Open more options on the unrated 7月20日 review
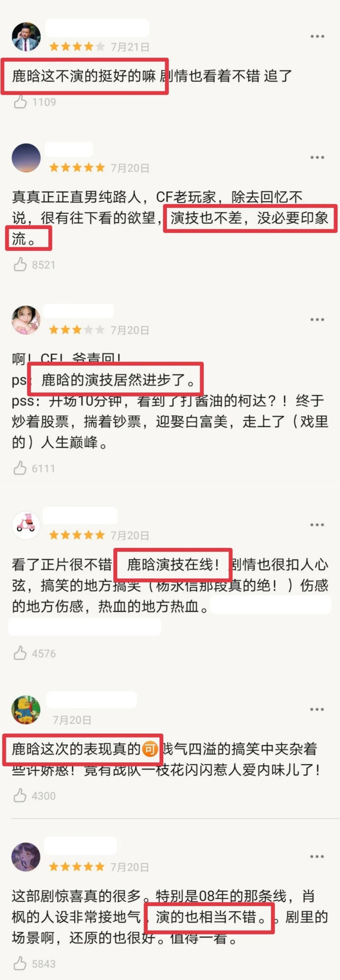Screen dimensions: 340x980 [x=317, y=709]
